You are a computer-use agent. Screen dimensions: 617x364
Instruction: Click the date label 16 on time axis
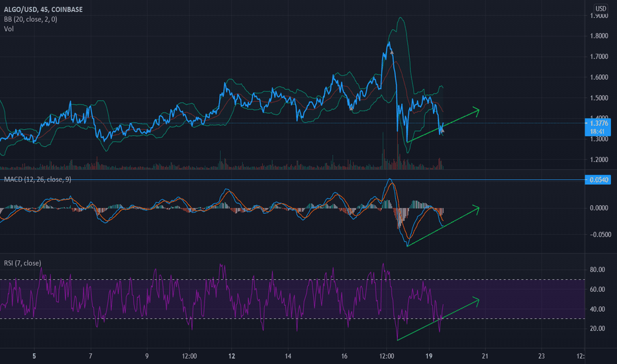[344, 356]
